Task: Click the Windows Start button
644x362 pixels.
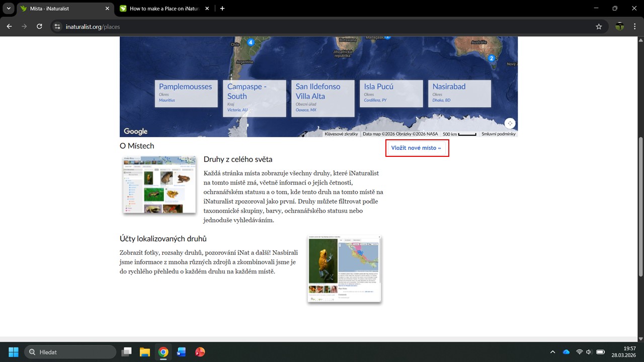Action: [14, 352]
